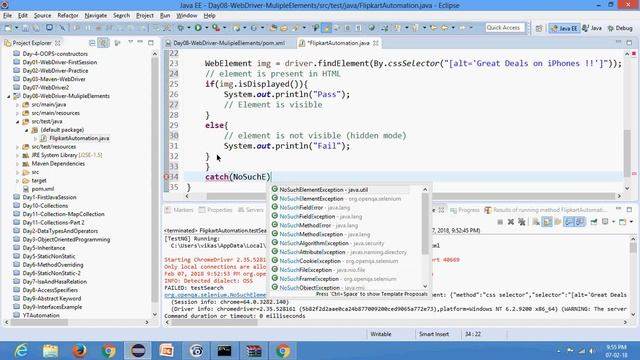Viewport: 640px width, 360px height.
Task: Click the Quick Access search field
Action: pos(504,28)
